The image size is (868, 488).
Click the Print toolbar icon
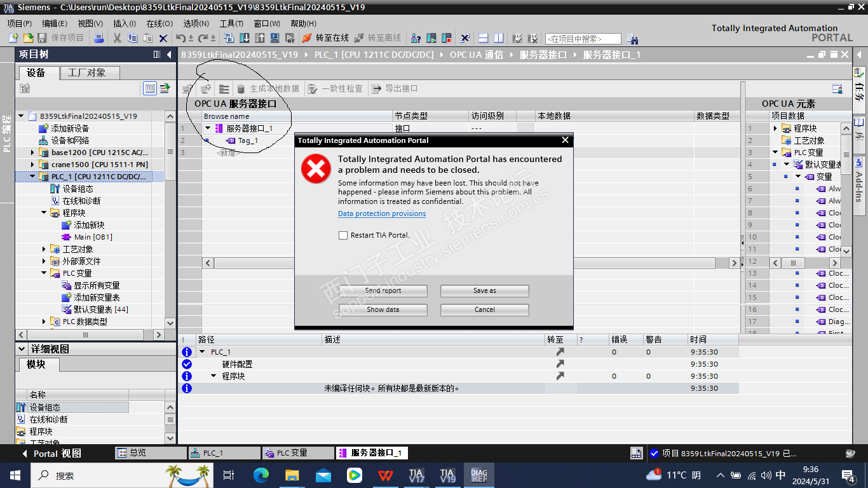98,38
